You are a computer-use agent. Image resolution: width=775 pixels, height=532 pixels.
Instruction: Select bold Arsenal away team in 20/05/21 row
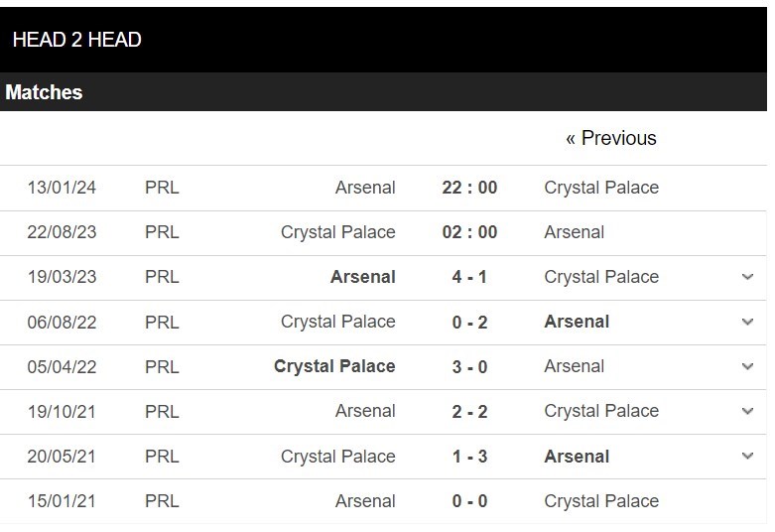click(577, 457)
